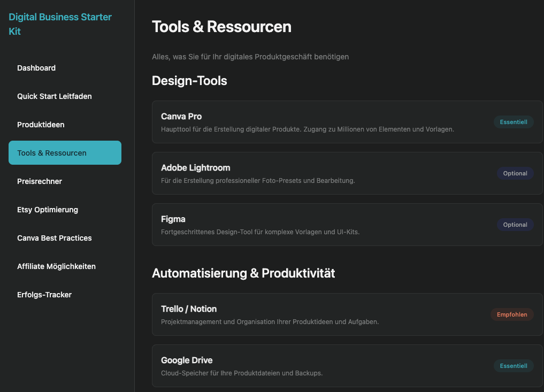Click the Optional badge on Adobe Lightroom
The image size is (544, 392).
[515, 173]
